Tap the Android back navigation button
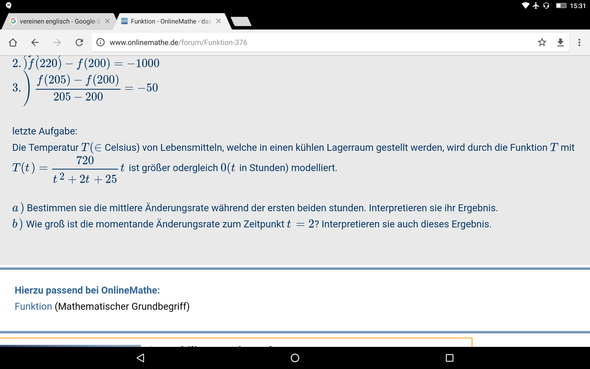 click(x=141, y=358)
